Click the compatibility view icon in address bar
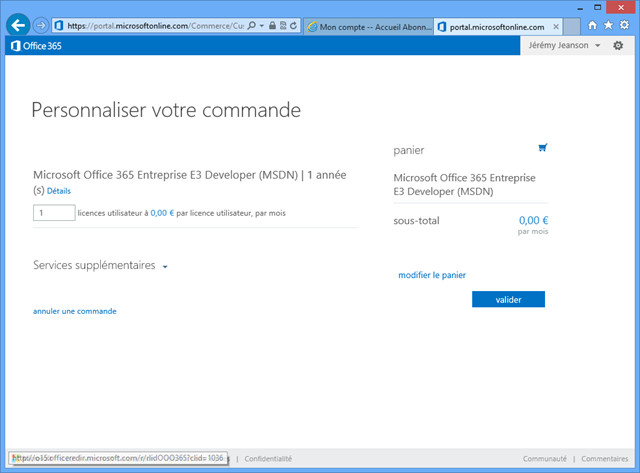 pyautogui.click(x=283, y=26)
